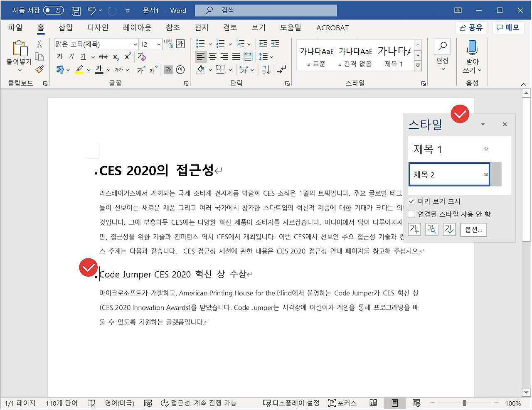Image resolution: width=532 pixels, height=410 pixels.
Task: Click the Sort icon in the paragraph group
Action: [x=266, y=69]
